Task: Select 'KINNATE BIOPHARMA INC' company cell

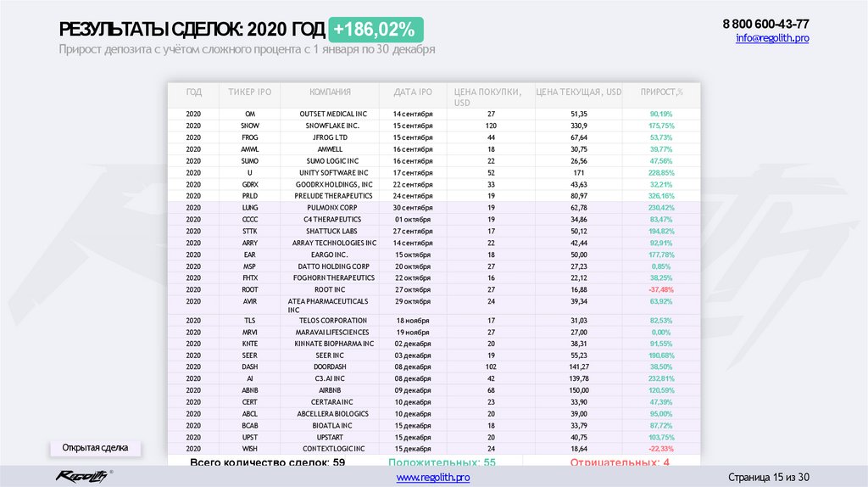Action: (x=334, y=344)
